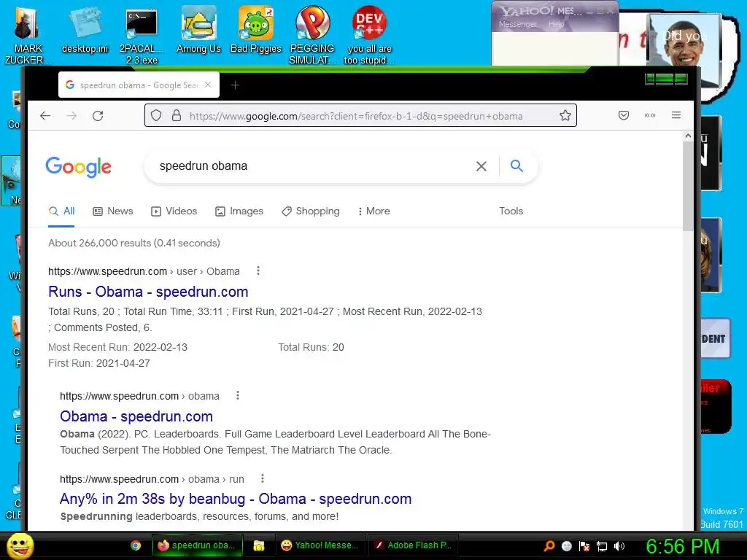This screenshot has width=747, height=560.
Task: Bookmark this page with the star icon
Action: pos(565,115)
